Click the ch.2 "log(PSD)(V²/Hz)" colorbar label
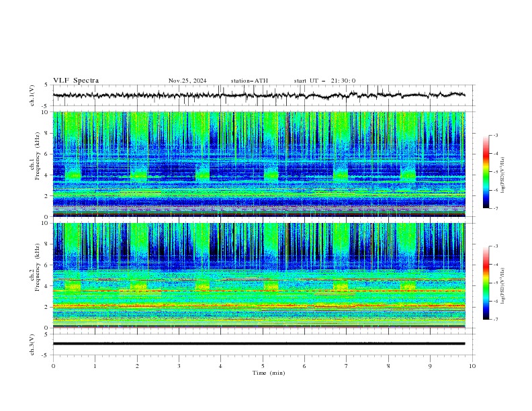532x411 pixels. point(502,285)
